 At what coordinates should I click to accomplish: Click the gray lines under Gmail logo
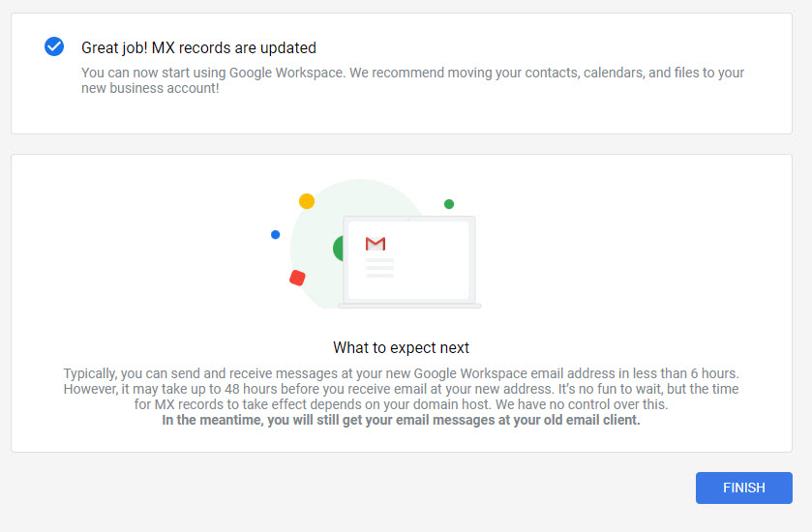click(x=379, y=268)
